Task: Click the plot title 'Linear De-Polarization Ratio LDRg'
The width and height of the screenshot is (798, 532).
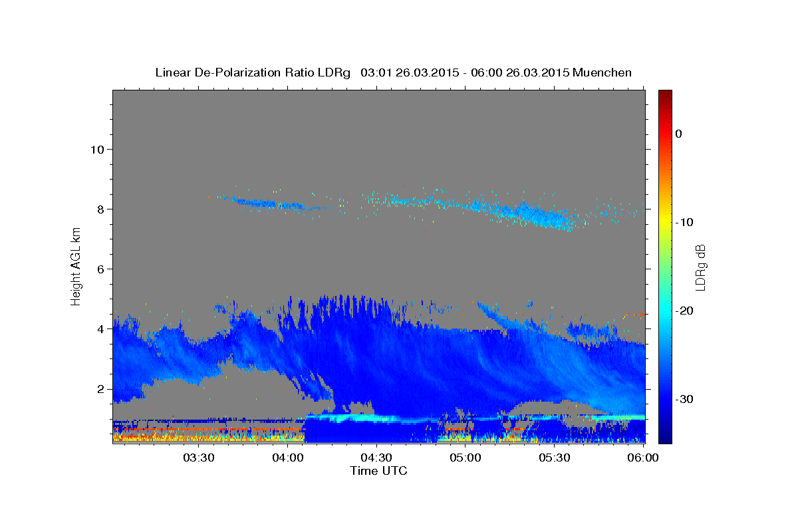Action: (x=253, y=72)
